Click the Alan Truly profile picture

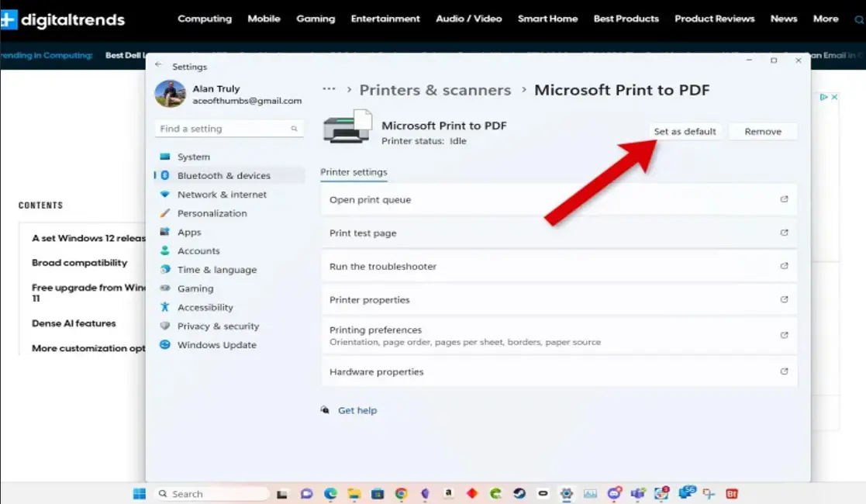point(170,93)
